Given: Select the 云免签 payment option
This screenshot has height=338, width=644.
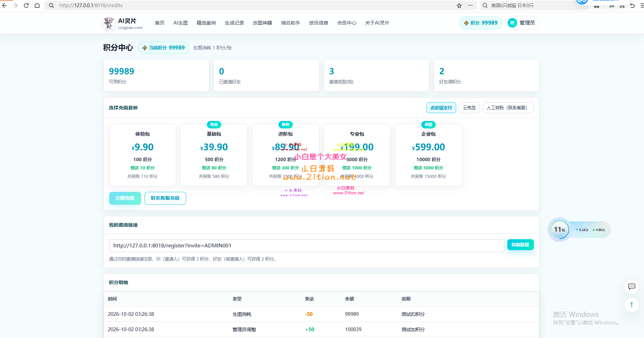Looking at the screenshot, I should pyautogui.click(x=469, y=108).
